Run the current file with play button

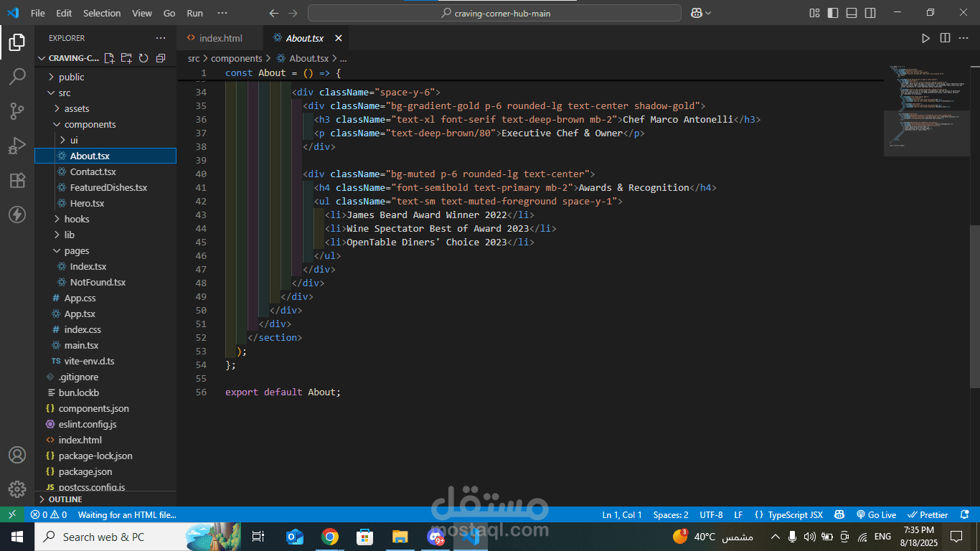925,38
